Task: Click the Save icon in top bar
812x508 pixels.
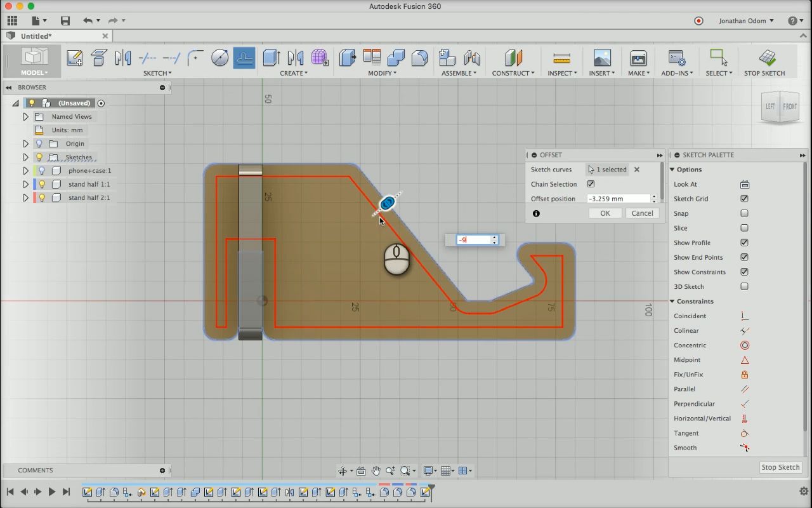Action: pos(65,21)
